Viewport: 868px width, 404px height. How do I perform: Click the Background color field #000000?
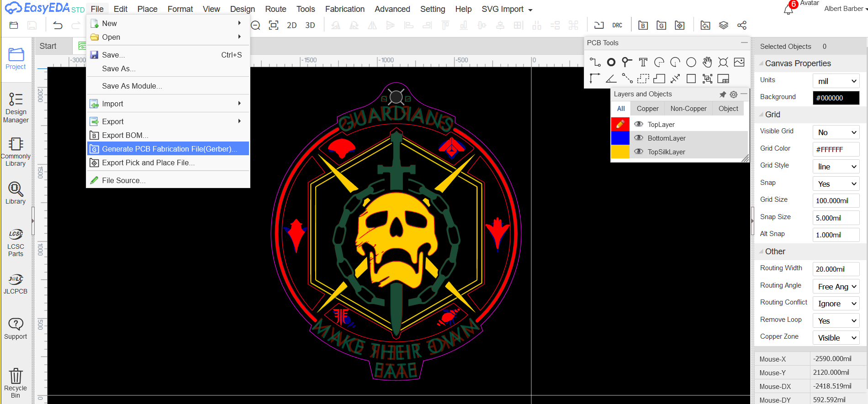836,98
